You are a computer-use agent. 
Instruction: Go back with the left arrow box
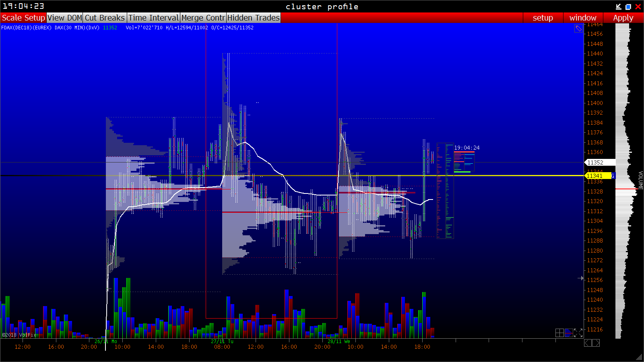(588, 343)
